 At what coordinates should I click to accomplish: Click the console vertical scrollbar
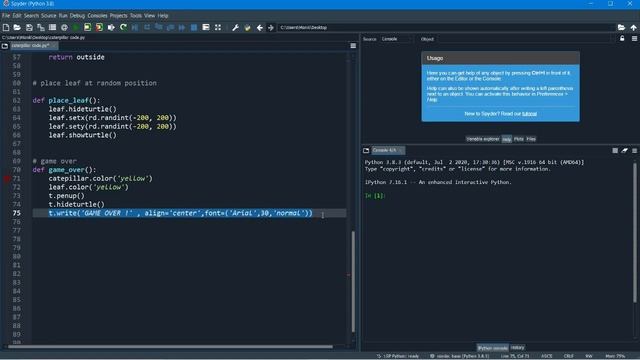(x=635, y=233)
